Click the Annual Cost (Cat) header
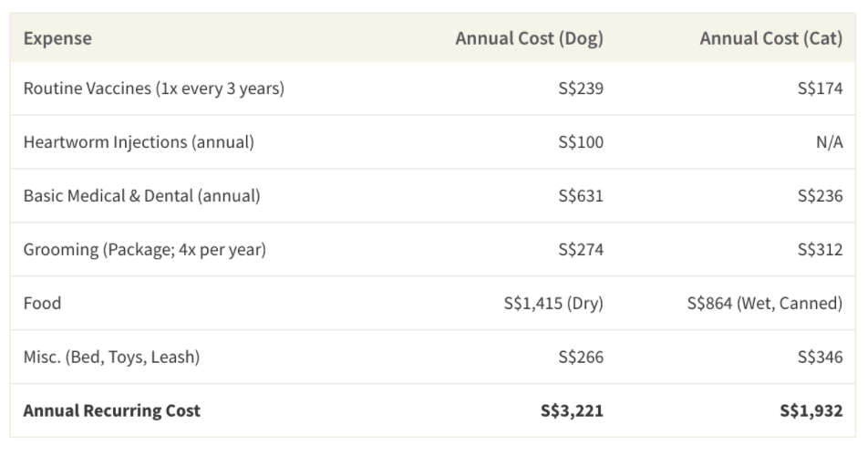868x456 pixels. tap(770, 38)
